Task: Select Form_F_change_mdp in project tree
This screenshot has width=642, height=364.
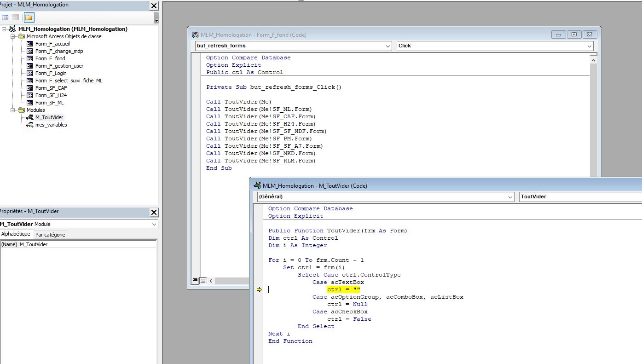Action: coord(59,51)
